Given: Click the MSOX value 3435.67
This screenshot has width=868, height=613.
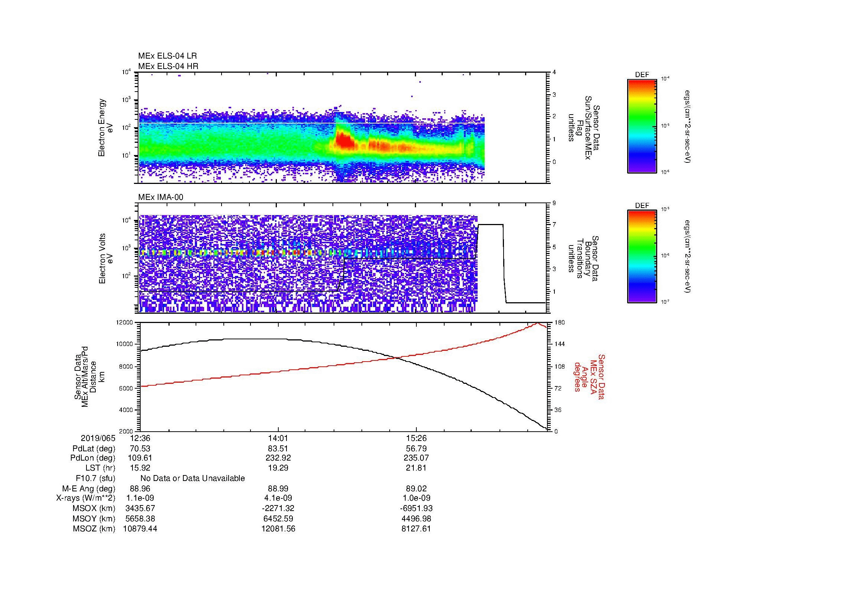Looking at the screenshot, I should pos(140,508).
